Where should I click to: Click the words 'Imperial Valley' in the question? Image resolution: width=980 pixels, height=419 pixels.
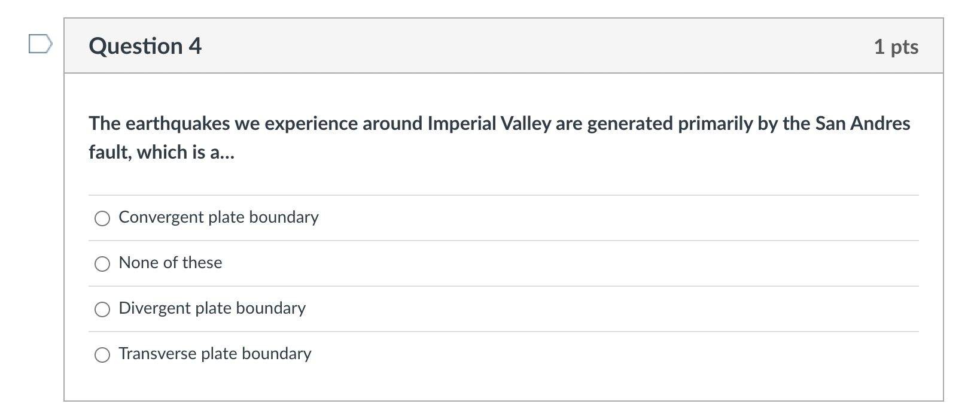pyautogui.click(x=489, y=123)
